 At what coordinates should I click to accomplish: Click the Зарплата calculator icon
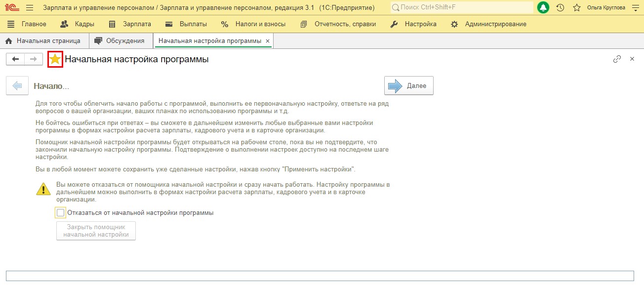point(112,24)
